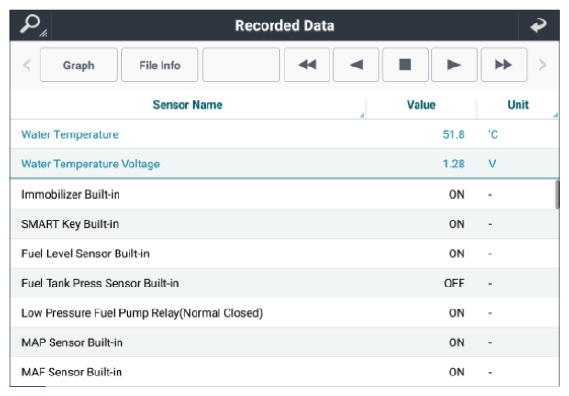
Task: Open the File Info button
Action: tap(160, 65)
